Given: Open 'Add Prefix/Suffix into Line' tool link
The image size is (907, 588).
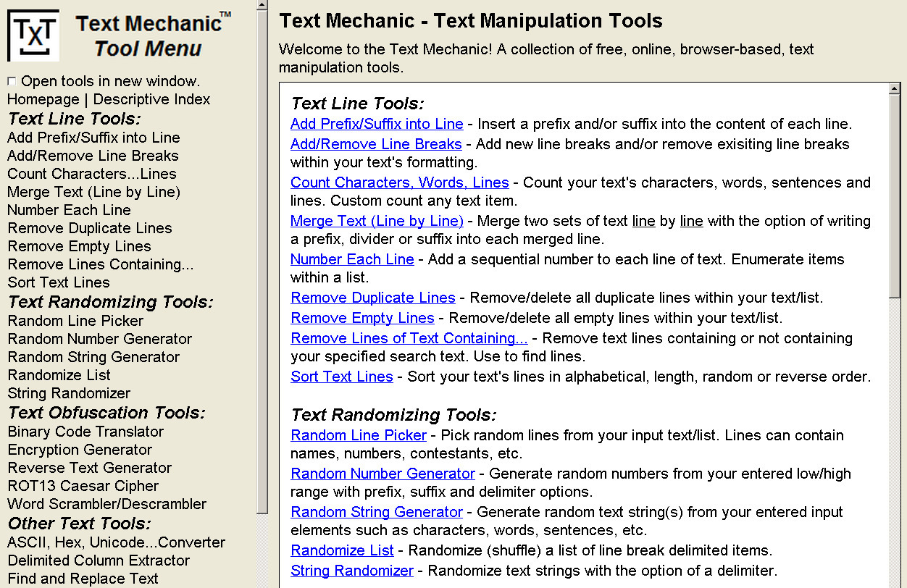Looking at the screenshot, I should [376, 124].
